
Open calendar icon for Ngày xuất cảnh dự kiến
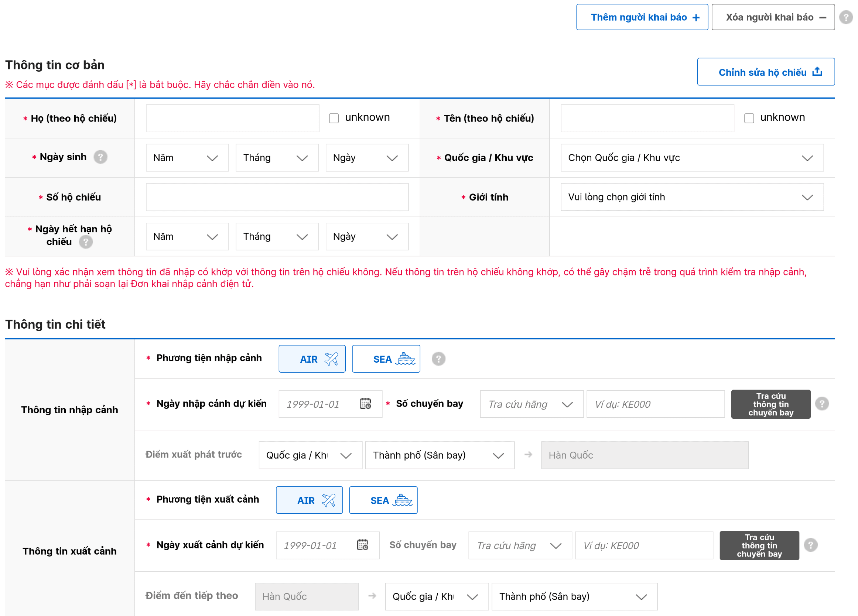[x=362, y=545]
